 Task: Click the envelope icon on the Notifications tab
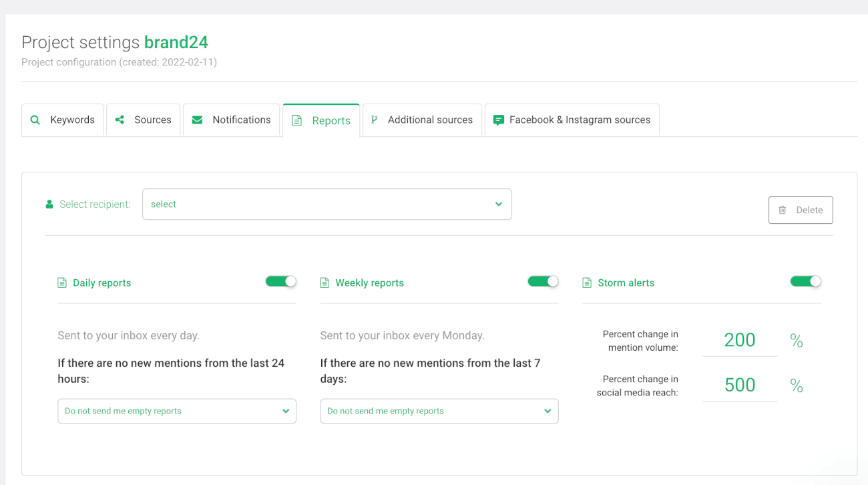(x=196, y=120)
